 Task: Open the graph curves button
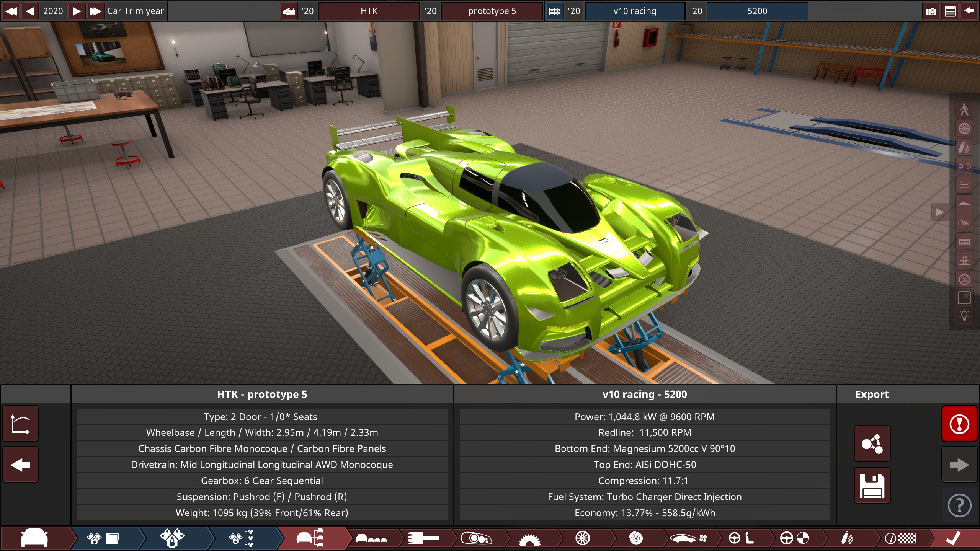pos(20,424)
